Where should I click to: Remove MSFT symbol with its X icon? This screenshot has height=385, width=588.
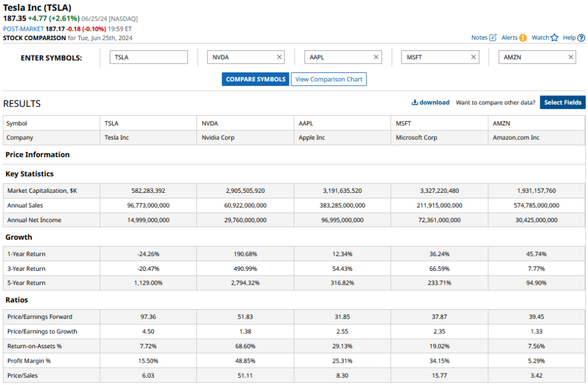[x=473, y=57]
